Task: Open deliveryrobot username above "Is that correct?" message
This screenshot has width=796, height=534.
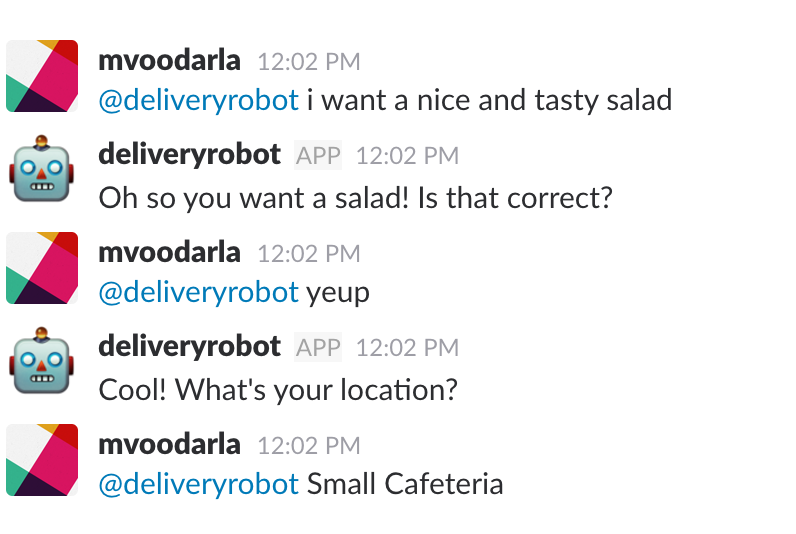Action: click(190, 155)
